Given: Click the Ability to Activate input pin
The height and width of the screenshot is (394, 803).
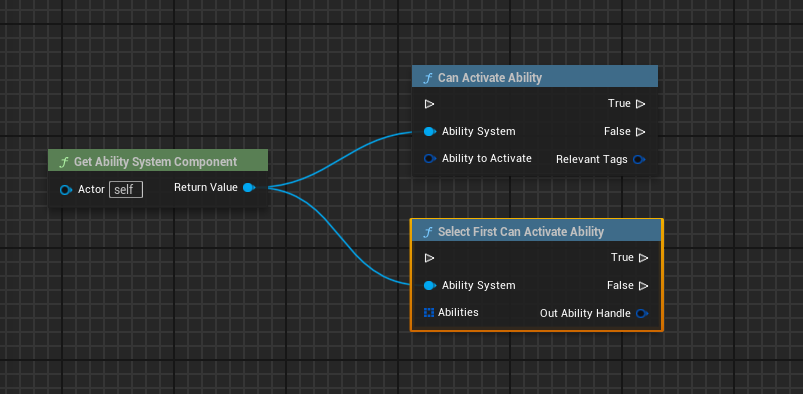Looking at the screenshot, I should pos(430,159).
